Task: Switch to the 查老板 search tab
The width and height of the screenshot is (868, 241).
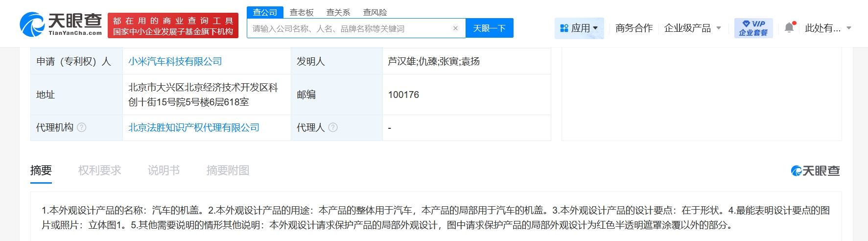Action: coord(302,12)
